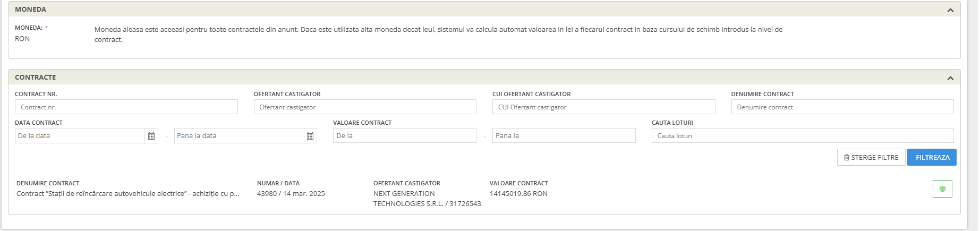Focus the Denumire contract input field
Viewport: 980px width, 231px height.
[842, 107]
